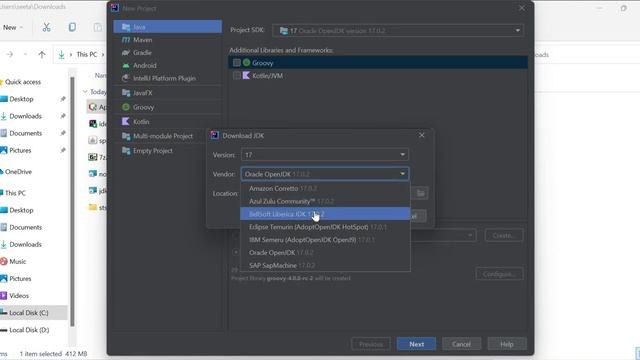Open pinned Pictures in Quick access
The width and height of the screenshot is (640, 360).
[20, 151]
